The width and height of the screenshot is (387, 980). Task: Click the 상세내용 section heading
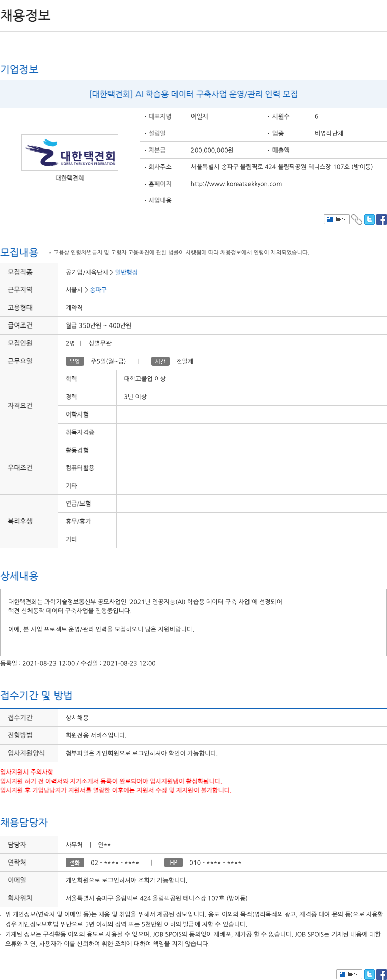19,576
